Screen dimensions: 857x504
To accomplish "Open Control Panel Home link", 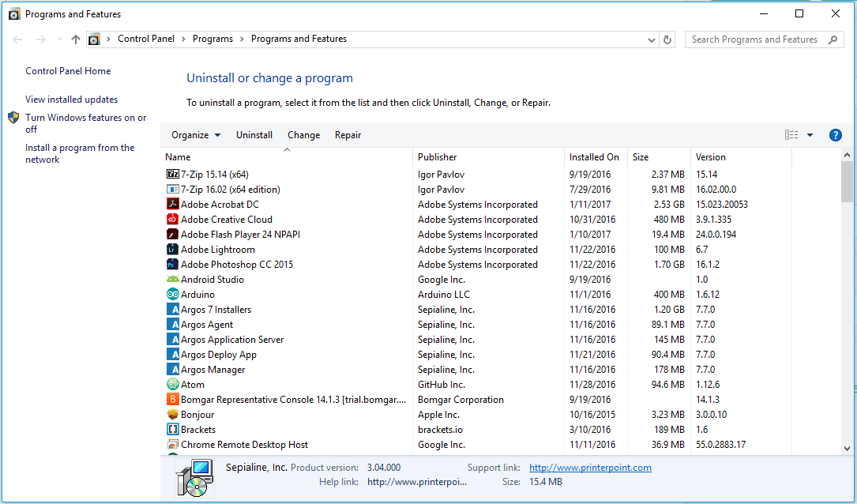I will click(x=68, y=71).
